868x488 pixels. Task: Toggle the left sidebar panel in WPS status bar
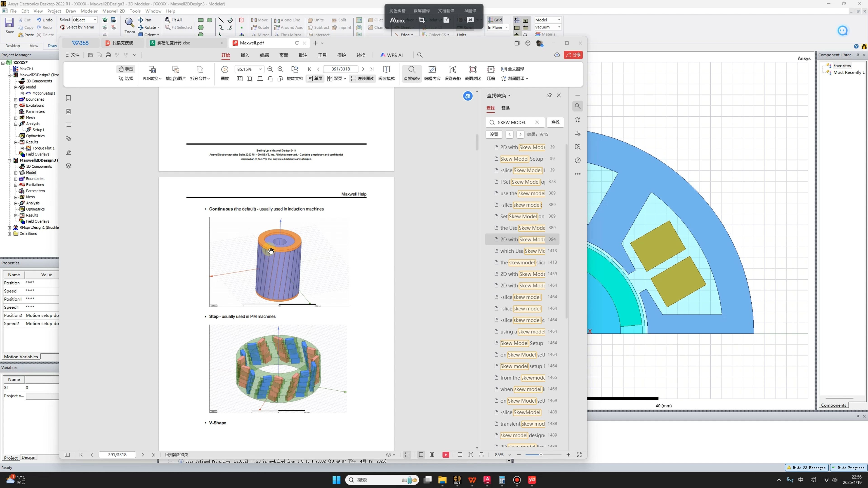(67, 455)
